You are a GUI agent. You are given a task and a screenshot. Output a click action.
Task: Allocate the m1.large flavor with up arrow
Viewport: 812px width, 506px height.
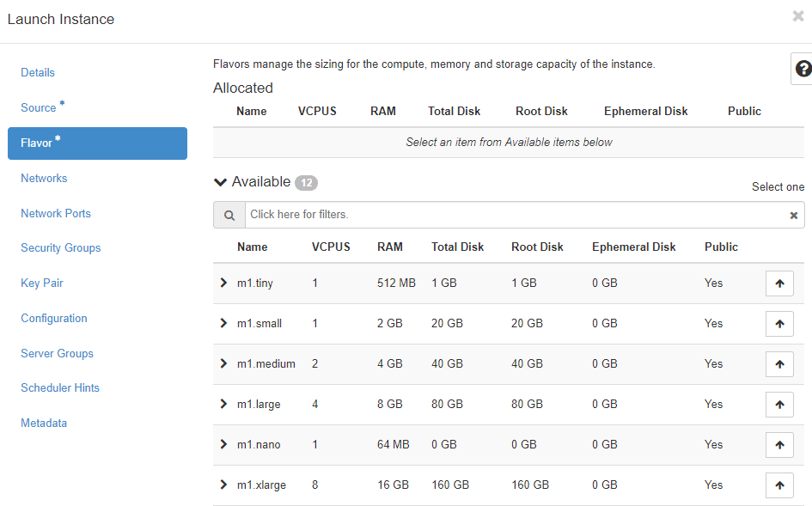point(779,405)
